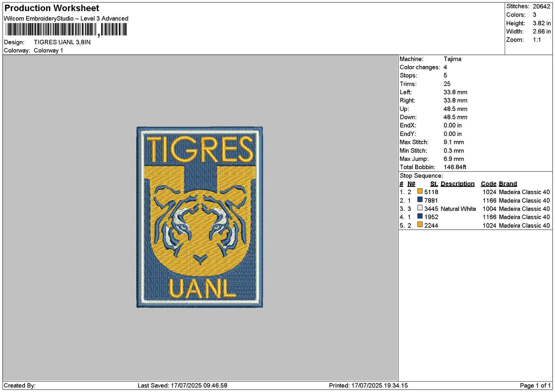Image resolution: width=555 pixels, height=392 pixels.
Task: Click the Colors value '3'
Action: (x=535, y=15)
